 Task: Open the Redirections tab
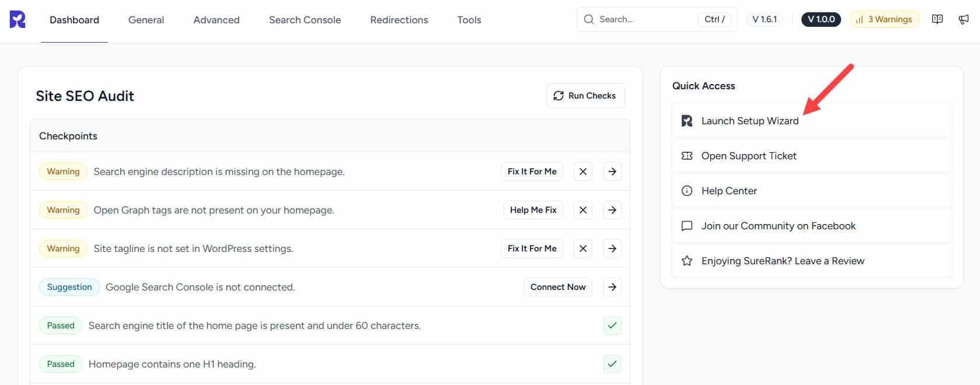click(399, 20)
